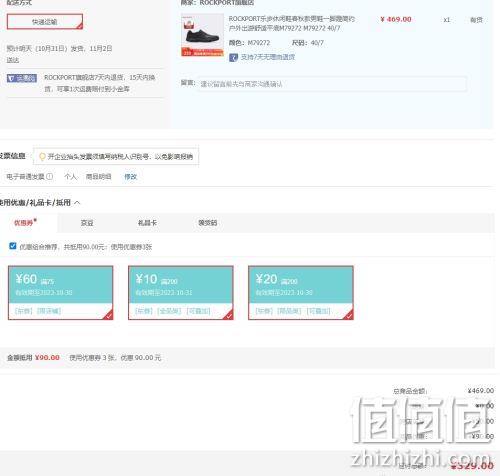Image resolution: width=500 pixels, height=476 pixels.
Task: Uncheck the recommended coupon combination checkbox
Action: coord(13,246)
